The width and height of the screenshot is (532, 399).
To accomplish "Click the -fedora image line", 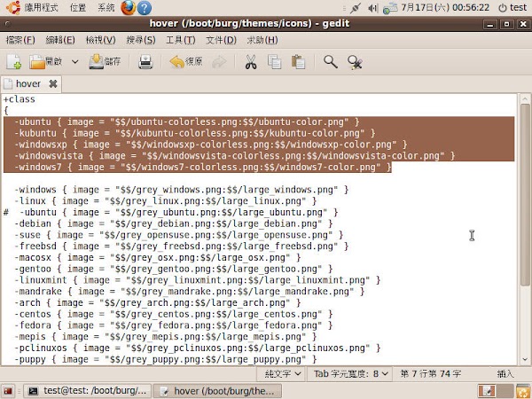I will (174, 325).
